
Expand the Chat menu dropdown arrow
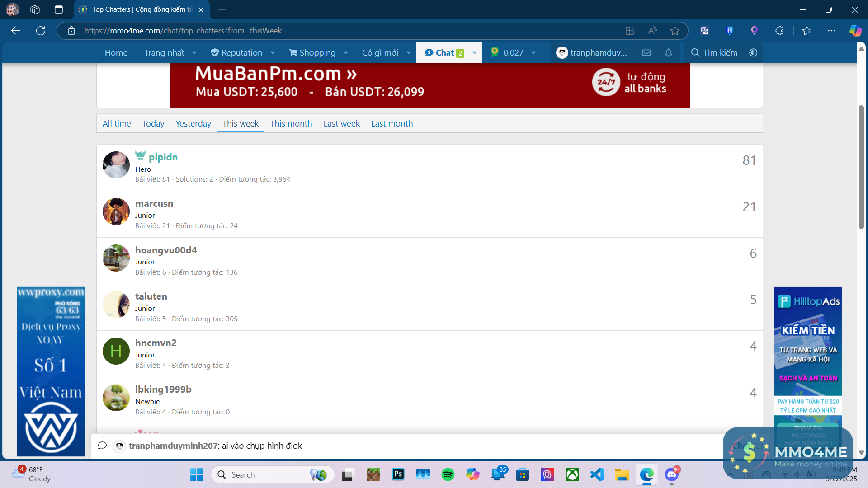pyautogui.click(x=475, y=53)
